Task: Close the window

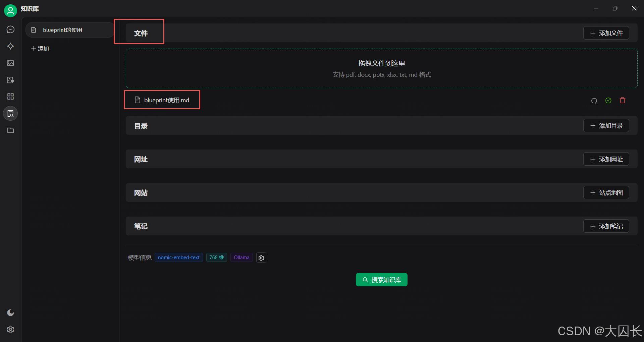Action: click(634, 8)
